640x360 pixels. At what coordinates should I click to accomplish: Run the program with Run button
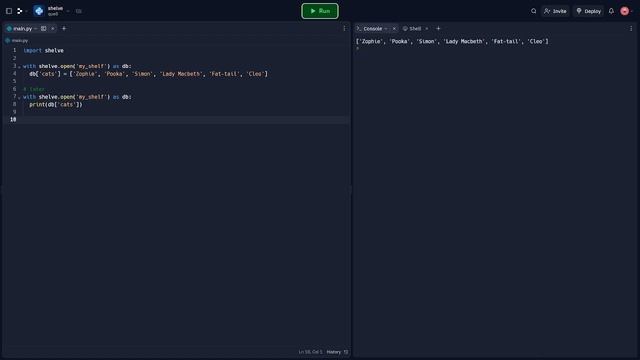320,11
